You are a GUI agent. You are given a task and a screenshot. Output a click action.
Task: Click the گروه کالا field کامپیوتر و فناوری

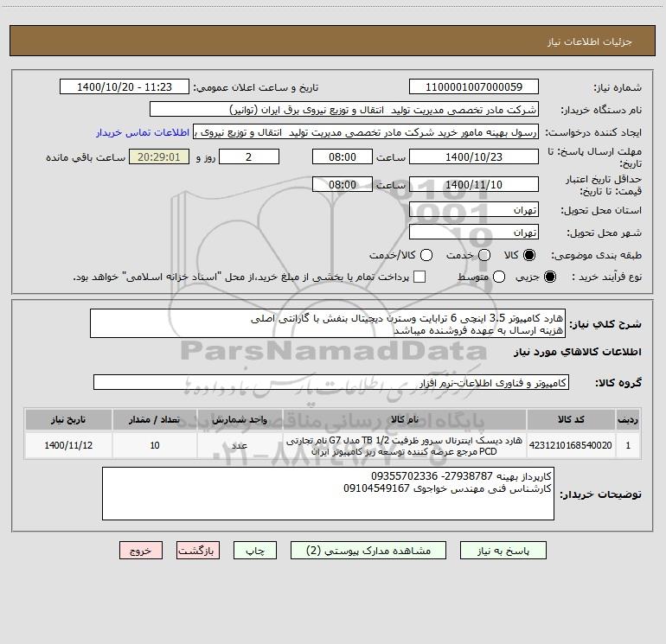(331, 382)
